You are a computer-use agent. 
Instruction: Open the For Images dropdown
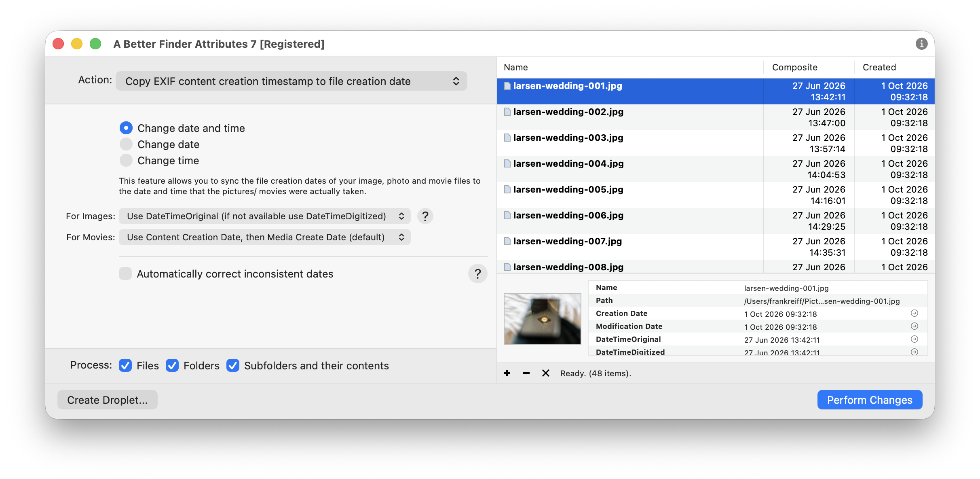click(x=265, y=216)
